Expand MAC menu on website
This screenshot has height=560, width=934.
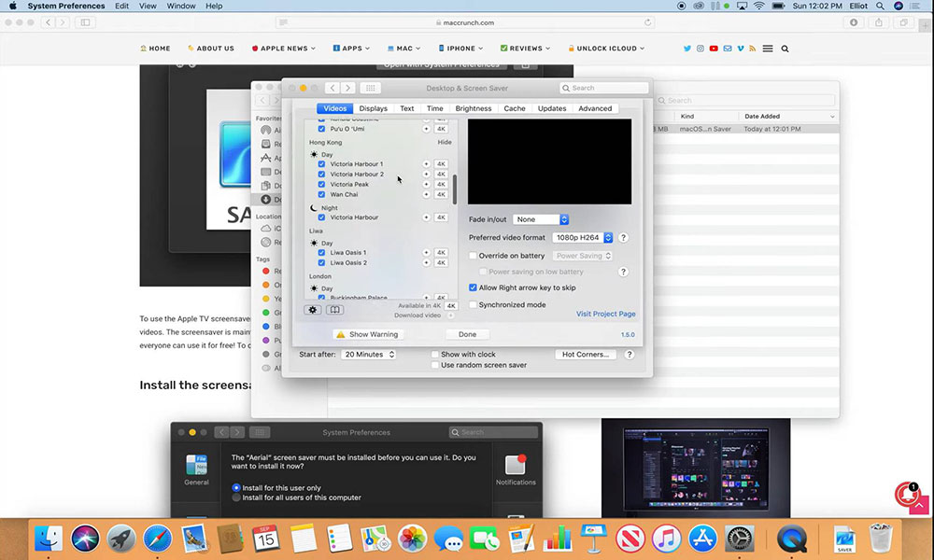(x=403, y=49)
